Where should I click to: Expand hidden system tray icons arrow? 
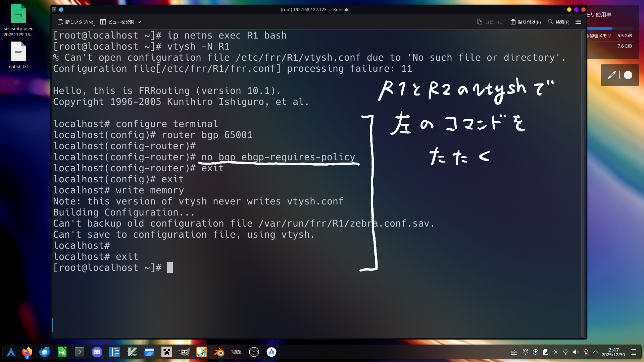595,352
